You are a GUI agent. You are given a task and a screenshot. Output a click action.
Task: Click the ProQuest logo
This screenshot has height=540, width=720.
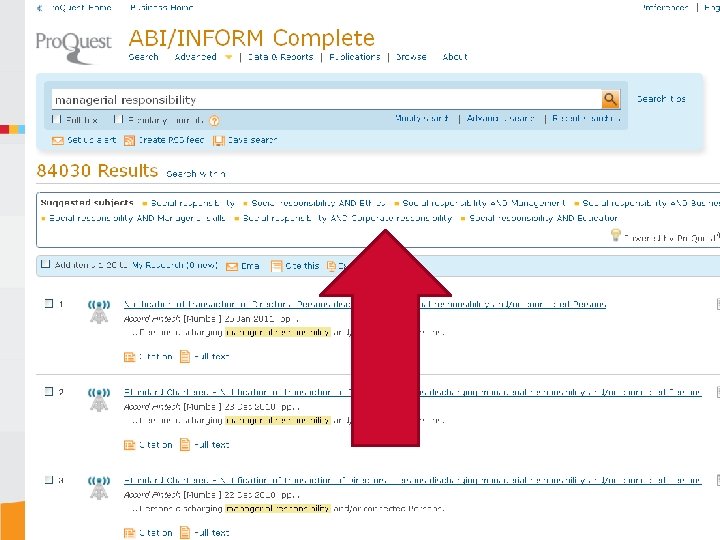73,47
